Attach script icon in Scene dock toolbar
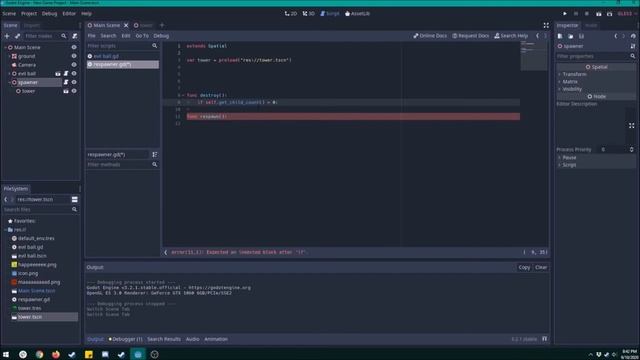640x360 pixels. point(75,36)
